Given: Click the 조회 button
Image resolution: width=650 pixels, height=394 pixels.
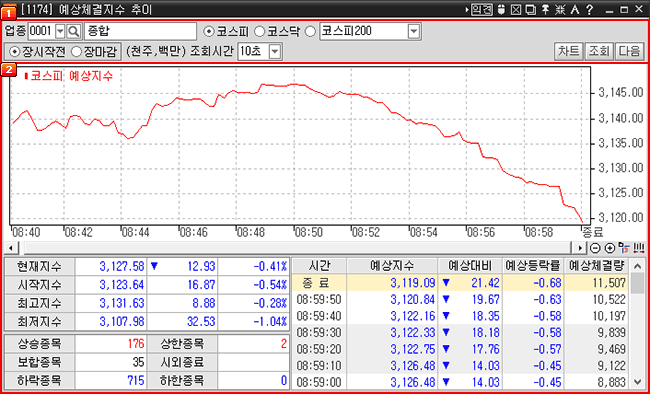Looking at the screenshot, I should [x=599, y=51].
